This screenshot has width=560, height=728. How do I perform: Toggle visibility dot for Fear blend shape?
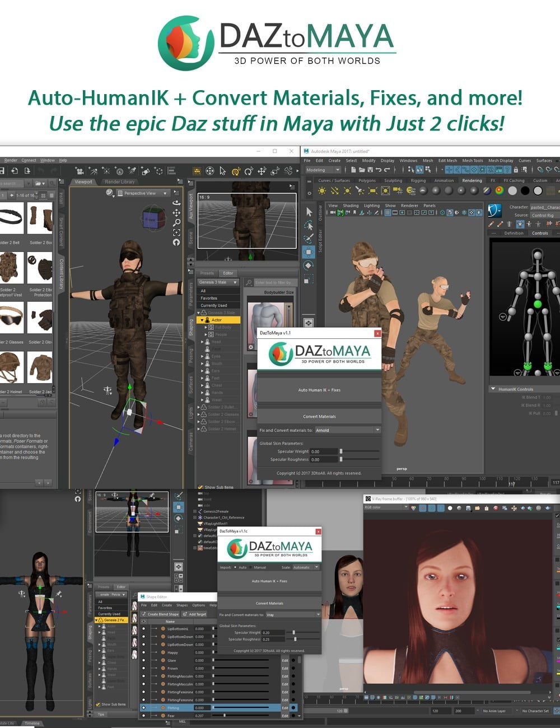click(x=143, y=716)
